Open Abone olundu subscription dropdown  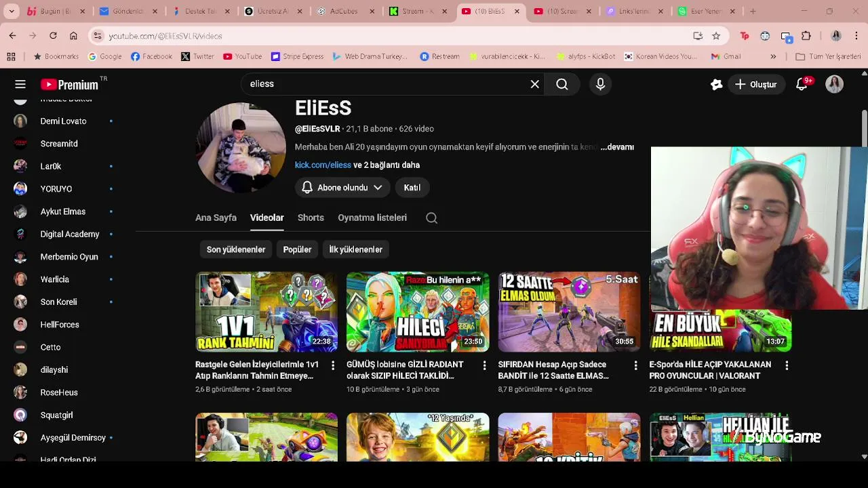pyautogui.click(x=342, y=188)
